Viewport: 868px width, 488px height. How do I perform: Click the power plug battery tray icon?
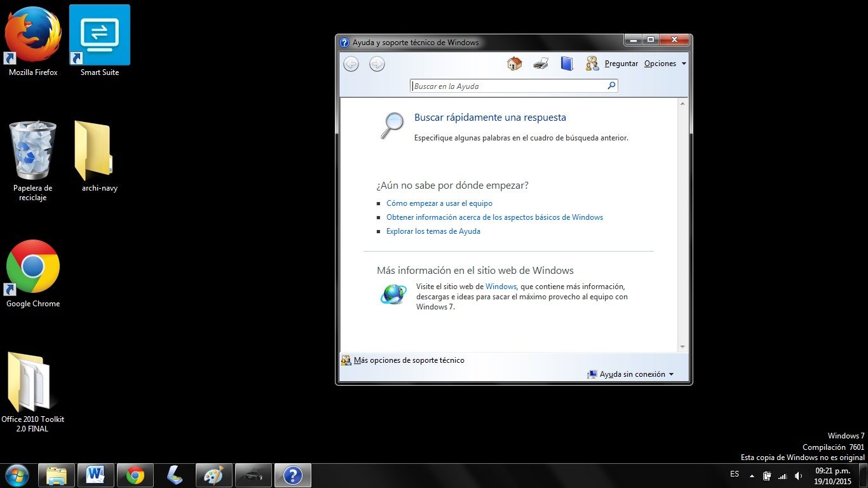click(767, 476)
